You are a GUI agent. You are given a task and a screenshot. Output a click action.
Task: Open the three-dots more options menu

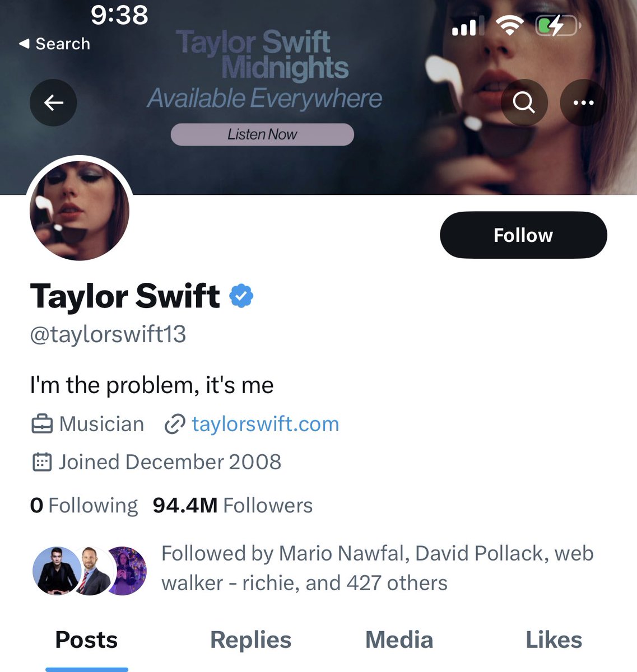tap(583, 102)
